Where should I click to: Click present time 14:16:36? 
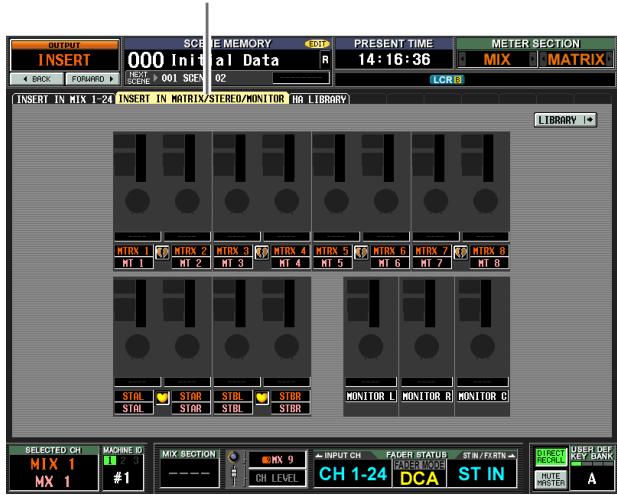point(394,59)
